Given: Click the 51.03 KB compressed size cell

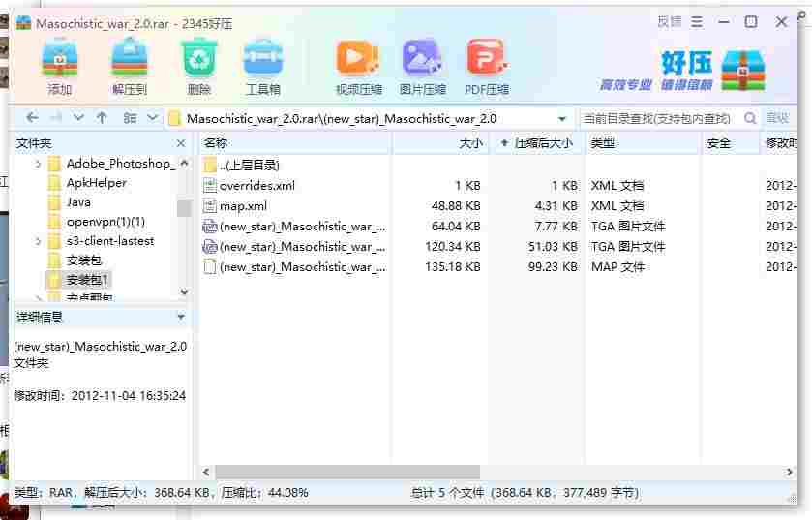Looking at the screenshot, I should coord(553,247).
